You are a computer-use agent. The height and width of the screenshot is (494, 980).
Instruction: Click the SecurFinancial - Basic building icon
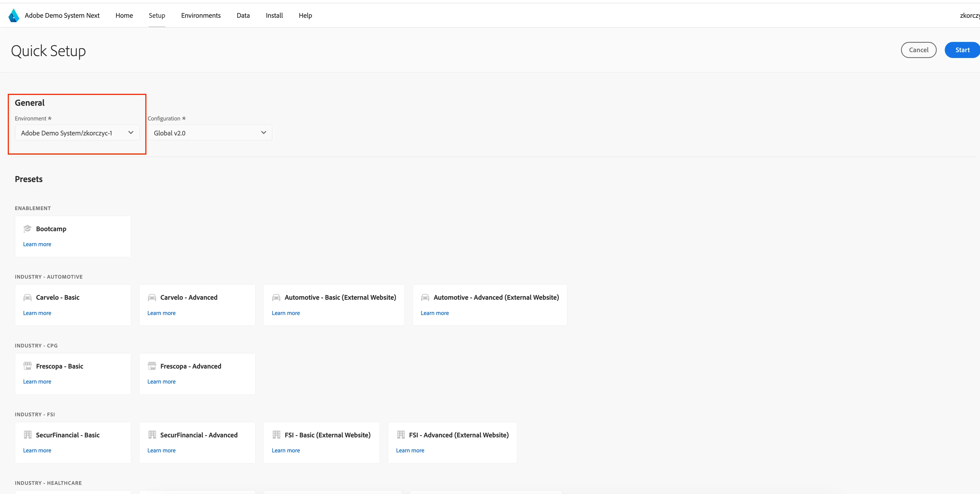pyautogui.click(x=27, y=435)
